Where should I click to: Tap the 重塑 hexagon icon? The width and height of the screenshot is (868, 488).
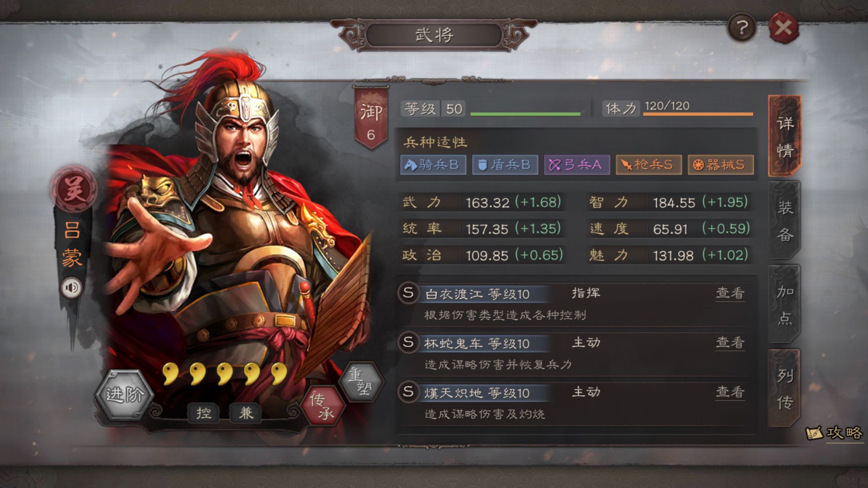point(361,381)
